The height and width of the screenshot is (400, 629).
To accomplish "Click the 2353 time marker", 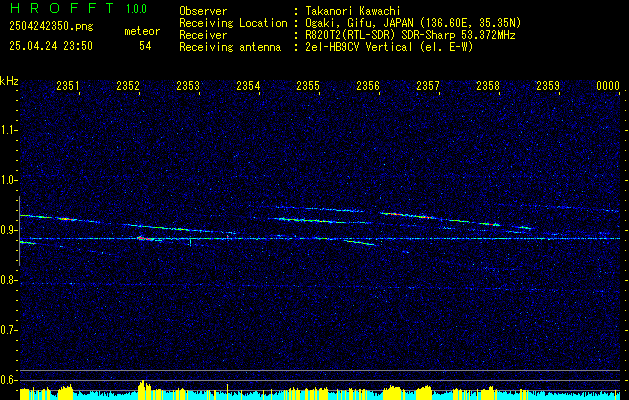I will pyautogui.click(x=188, y=85).
